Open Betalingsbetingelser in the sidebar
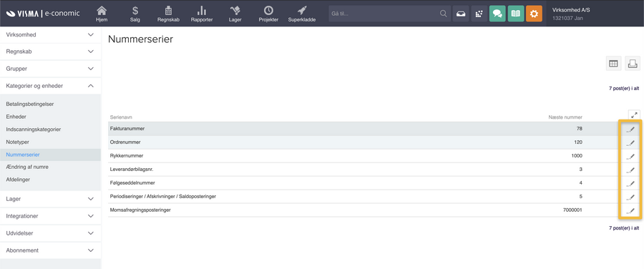This screenshot has width=644, height=269. (30, 104)
